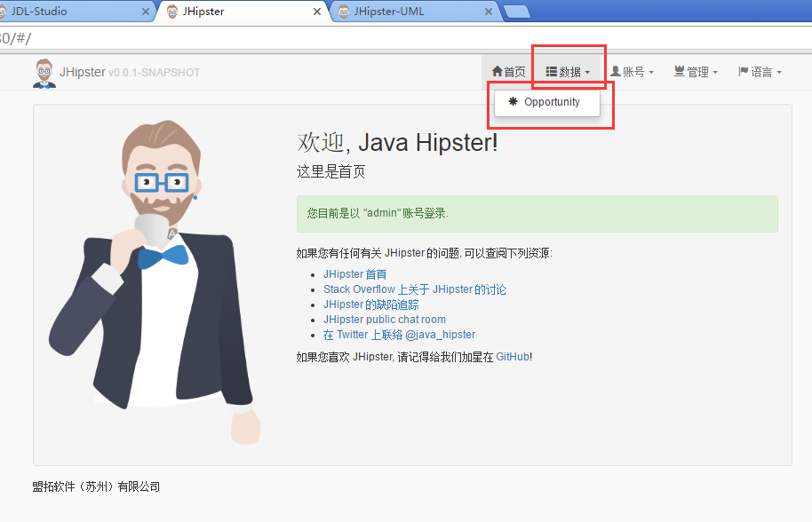Close the JDL-Studio browser tab
The height and width of the screenshot is (522, 812).
[147, 12]
